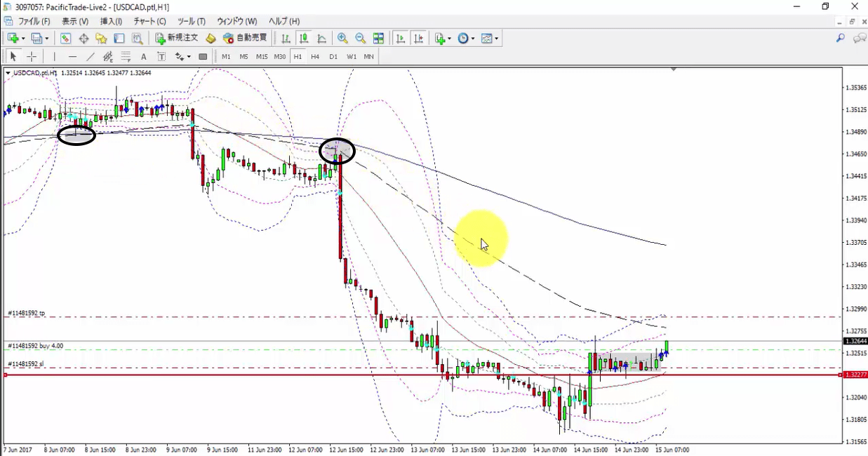Open the profiles icon
868x456 pixels.
[36, 39]
